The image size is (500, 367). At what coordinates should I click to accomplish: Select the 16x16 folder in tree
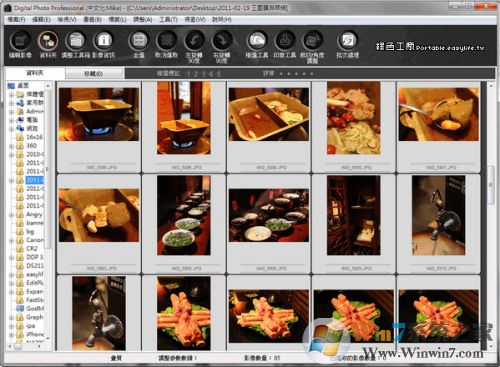34,137
